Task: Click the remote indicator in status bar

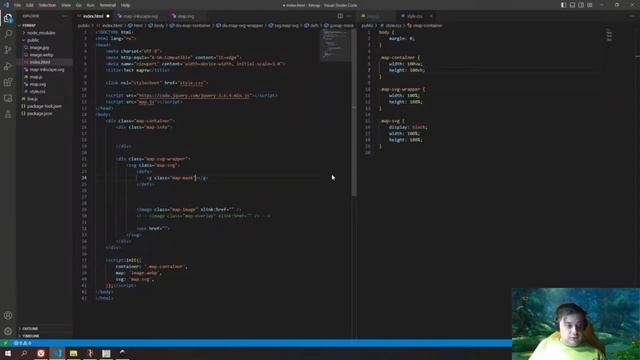Action: [x=5, y=343]
